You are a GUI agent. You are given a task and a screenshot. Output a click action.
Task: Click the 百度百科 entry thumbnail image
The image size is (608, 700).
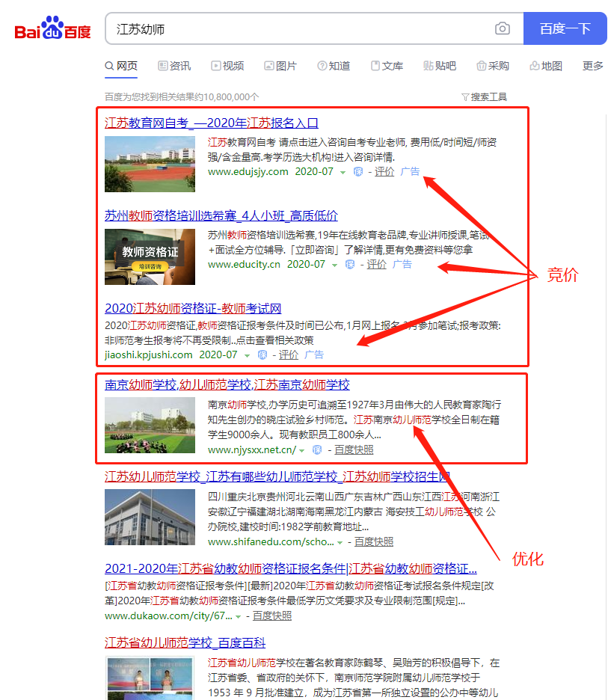click(x=150, y=678)
